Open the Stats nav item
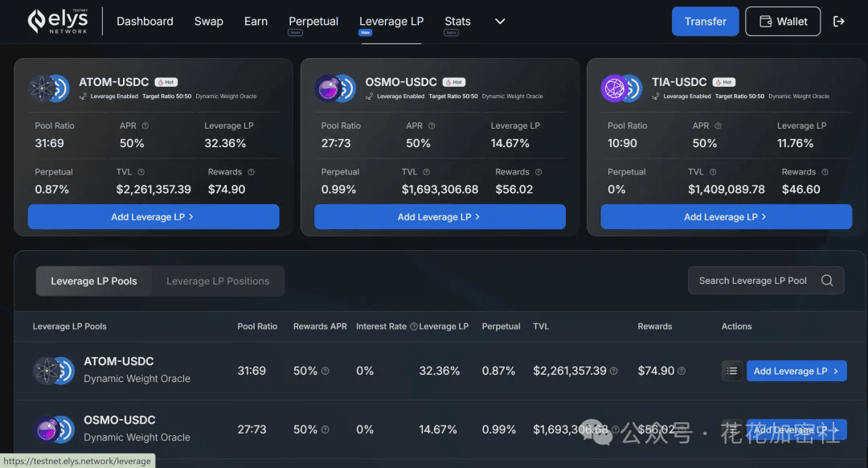This screenshot has width=868, height=468. tap(457, 21)
